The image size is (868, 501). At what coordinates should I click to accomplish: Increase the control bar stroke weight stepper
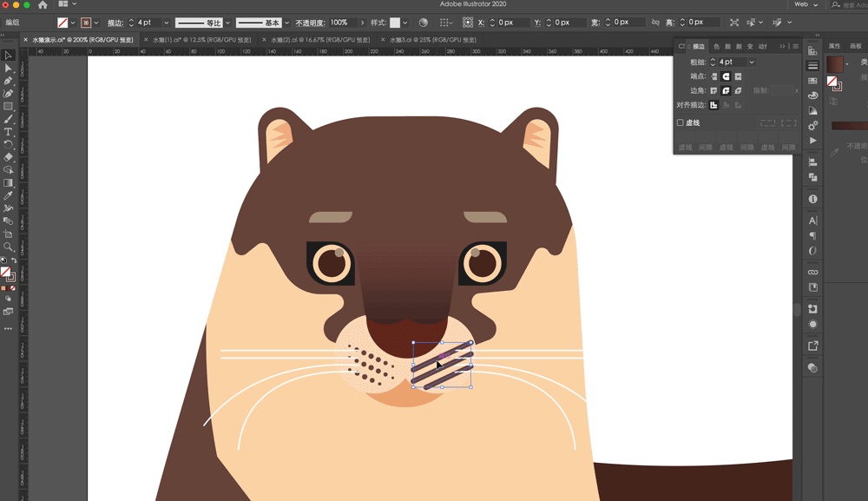point(132,20)
